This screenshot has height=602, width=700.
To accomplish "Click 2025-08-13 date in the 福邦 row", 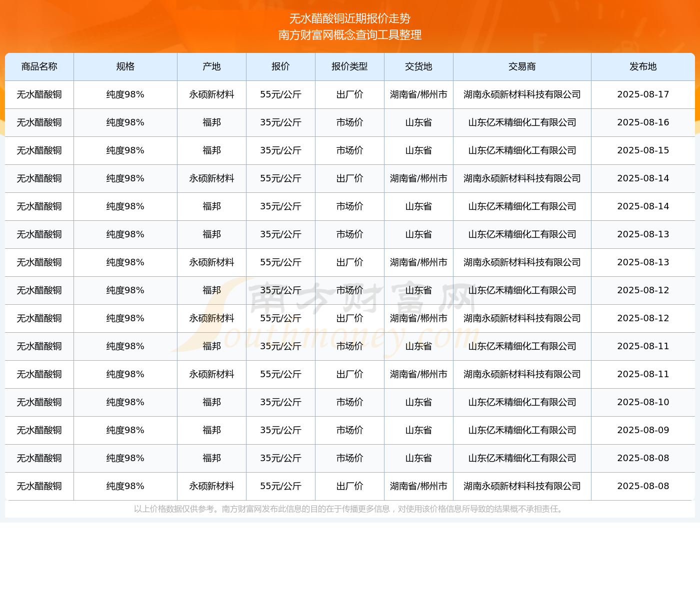I will coord(643,234).
